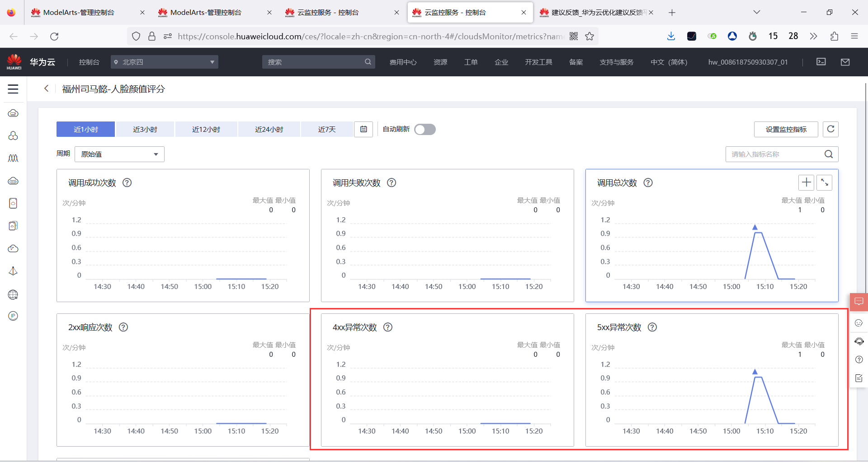Open 支持与服务 in the top navigation
Image resolution: width=868 pixels, height=462 pixels.
617,62
